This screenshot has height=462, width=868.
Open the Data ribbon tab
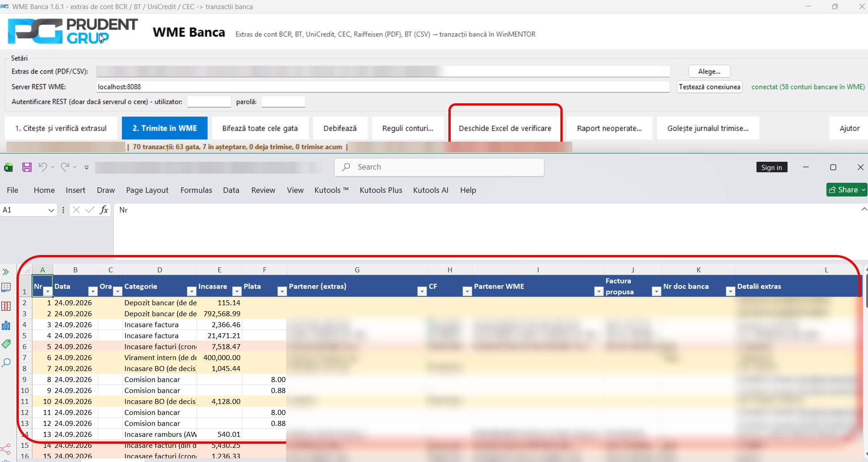coord(231,190)
